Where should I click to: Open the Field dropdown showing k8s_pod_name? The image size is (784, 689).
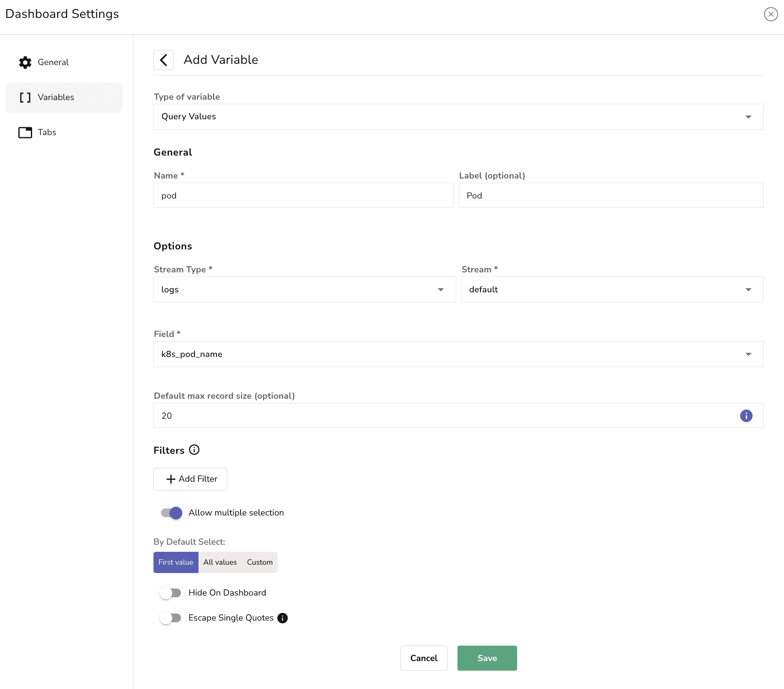click(749, 354)
